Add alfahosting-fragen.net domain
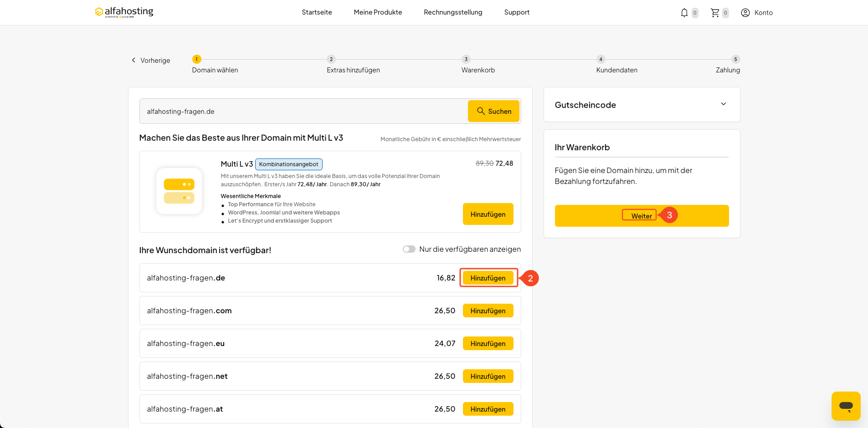The height and width of the screenshot is (428, 868). pos(488,376)
